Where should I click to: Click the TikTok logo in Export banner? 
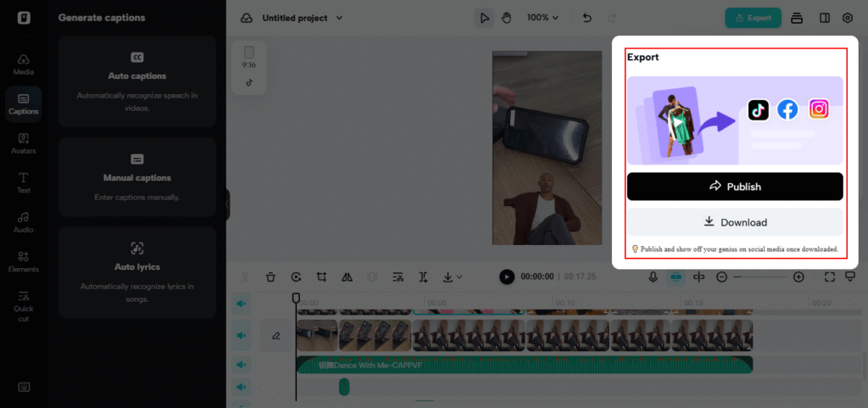point(759,109)
